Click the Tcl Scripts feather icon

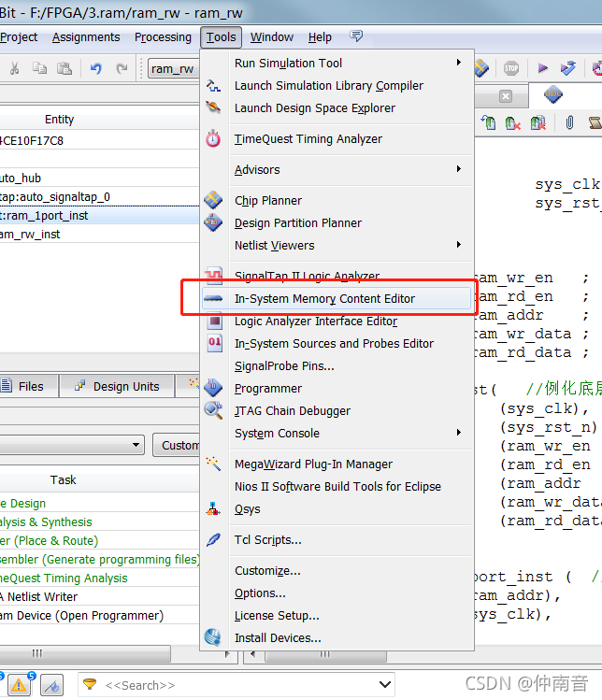213,540
